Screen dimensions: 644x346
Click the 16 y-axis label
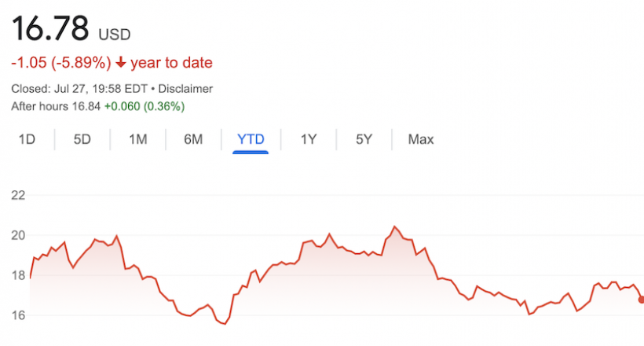point(18,315)
